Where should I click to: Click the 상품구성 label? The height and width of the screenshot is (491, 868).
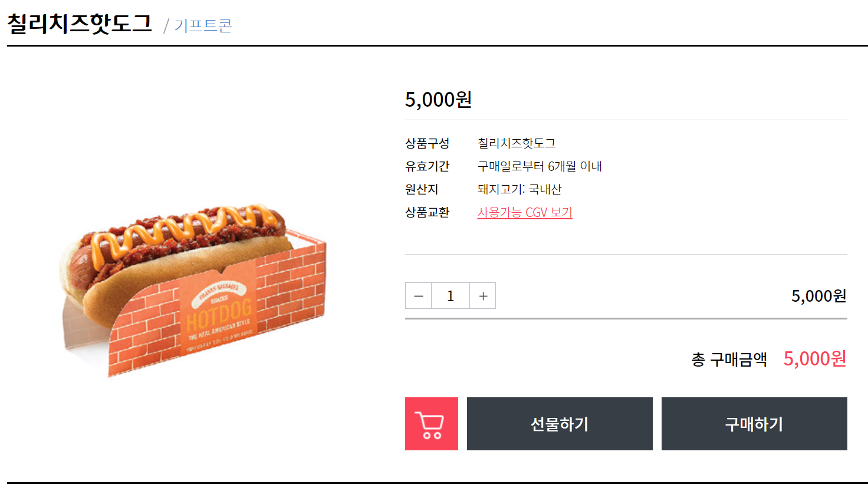(x=428, y=143)
